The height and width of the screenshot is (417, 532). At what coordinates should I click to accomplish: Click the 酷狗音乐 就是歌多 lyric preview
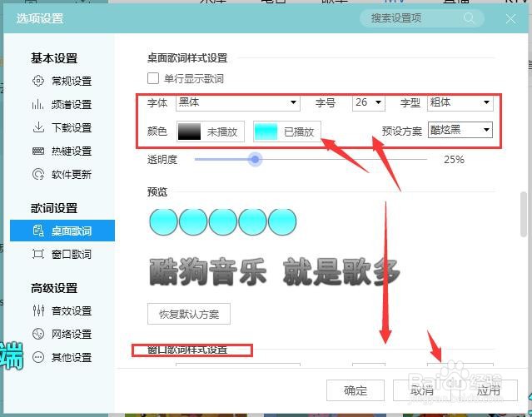tap(275, 272)
